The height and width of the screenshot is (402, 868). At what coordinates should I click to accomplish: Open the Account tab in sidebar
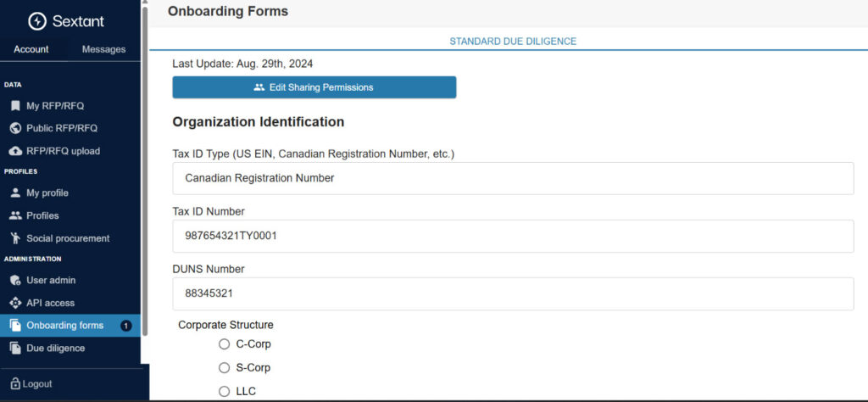[x=31, y=49]
